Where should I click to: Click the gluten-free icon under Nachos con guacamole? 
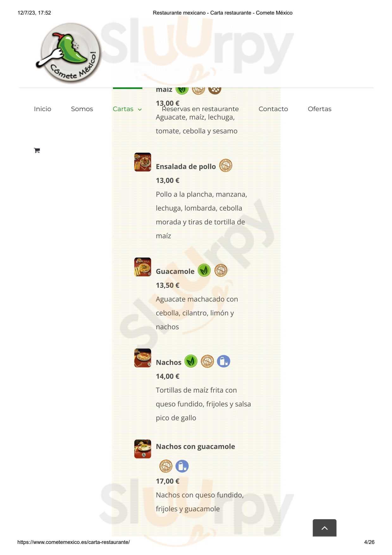tap(165, 466)
